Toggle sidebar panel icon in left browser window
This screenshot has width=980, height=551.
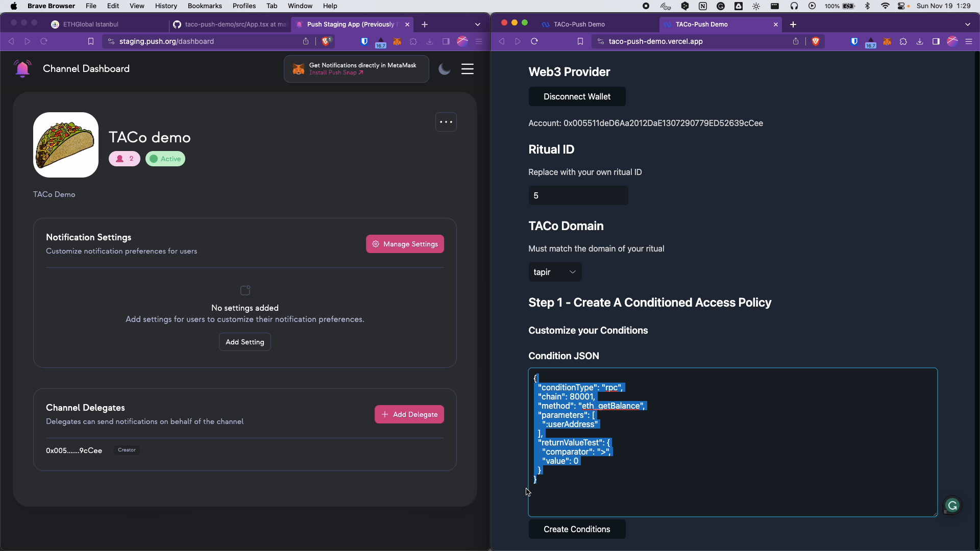click(x=446, y=41)
